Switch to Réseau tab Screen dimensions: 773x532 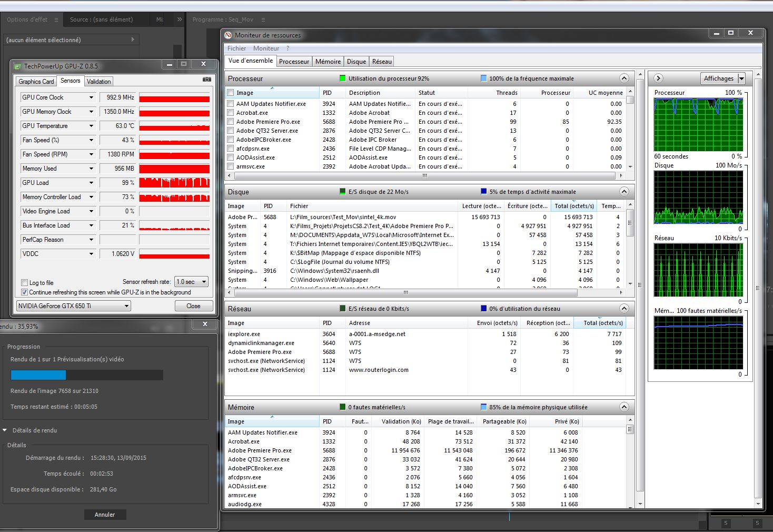382,62
